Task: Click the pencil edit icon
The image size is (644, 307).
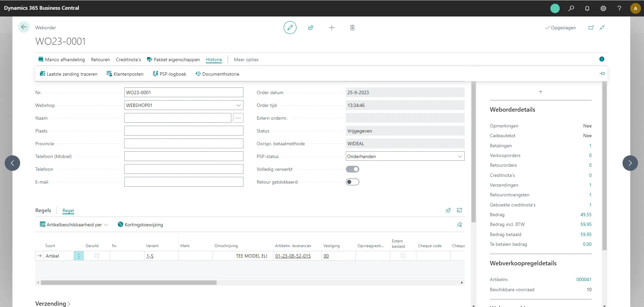Action: click(x=290, y=28)
